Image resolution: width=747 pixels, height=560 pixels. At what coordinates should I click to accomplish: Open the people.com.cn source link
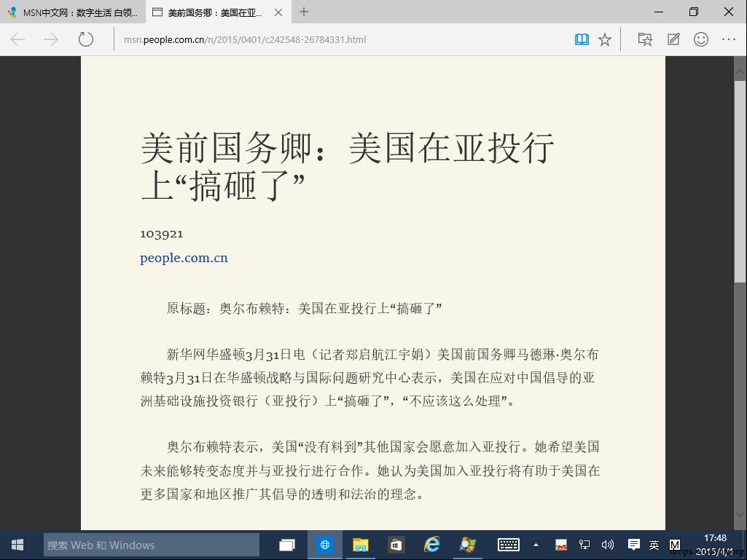[x=184, y=258]
